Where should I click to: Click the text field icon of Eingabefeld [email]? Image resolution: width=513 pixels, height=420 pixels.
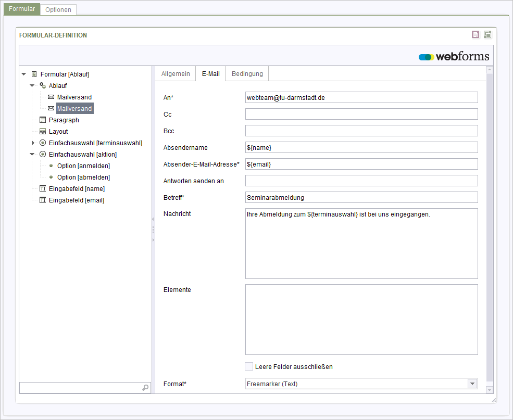[x=43, y=200]
